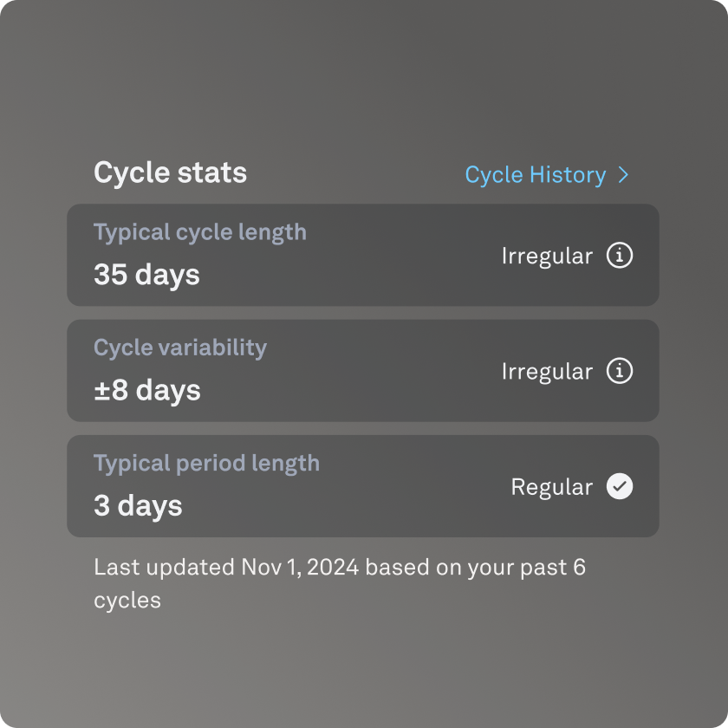The height and width of the screenshot is (728, 728).
Task: Tap the 35 days value
Action: tap(146, 275)
